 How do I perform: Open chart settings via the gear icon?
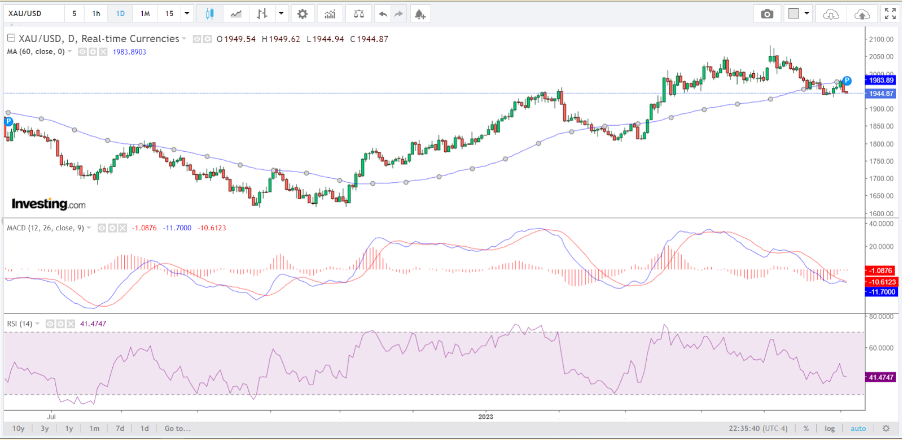302,14
